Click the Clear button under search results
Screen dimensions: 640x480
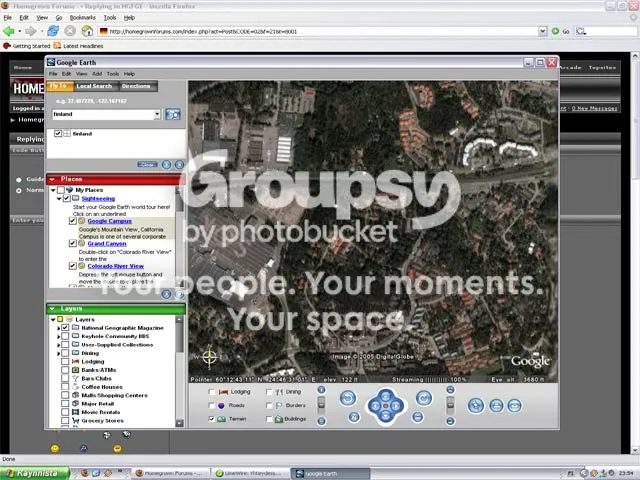(x=147, y=164)
